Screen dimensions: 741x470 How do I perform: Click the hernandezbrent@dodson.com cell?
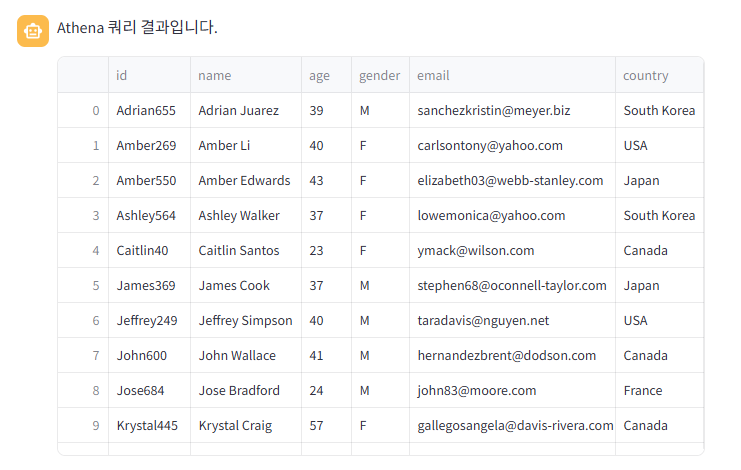pos(512,355)
